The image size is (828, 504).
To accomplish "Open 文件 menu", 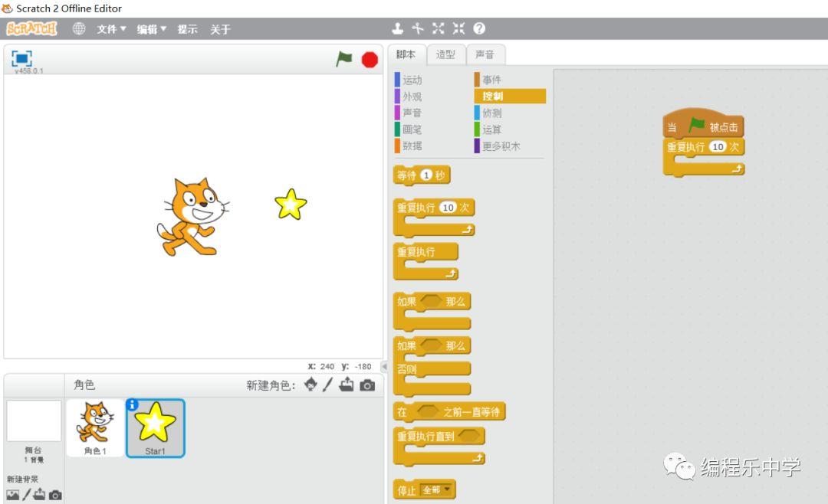I will [x=111, y=29].
